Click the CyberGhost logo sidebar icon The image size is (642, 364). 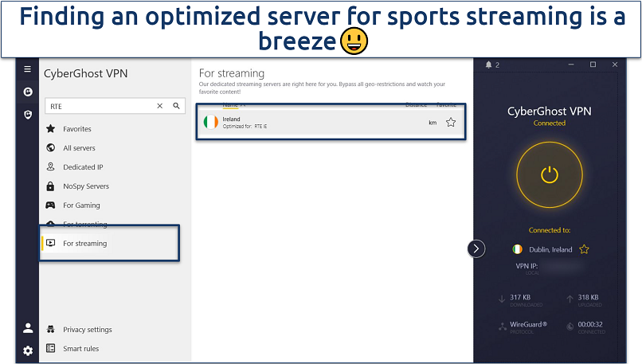coord(28,92)
